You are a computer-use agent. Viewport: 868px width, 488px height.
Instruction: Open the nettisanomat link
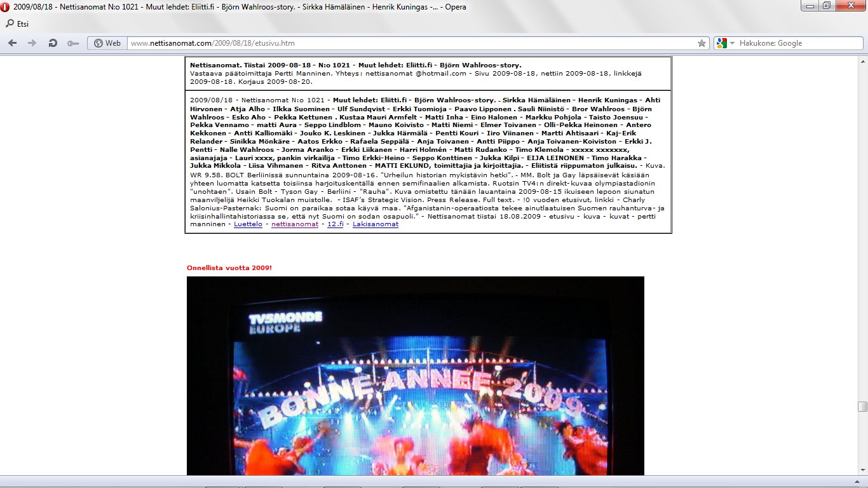click(294, 224)
